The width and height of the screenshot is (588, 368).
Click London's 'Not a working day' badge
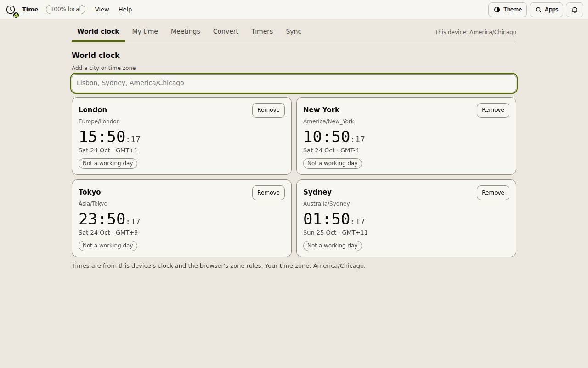108,163
